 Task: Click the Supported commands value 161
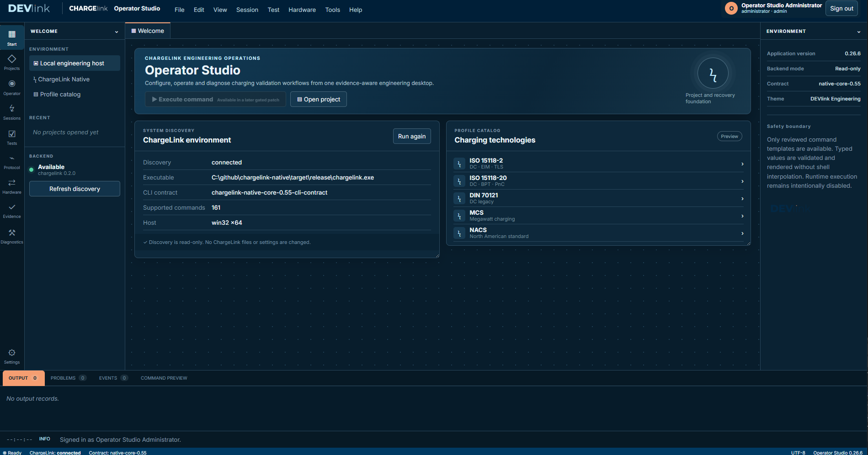coord(216,207)
